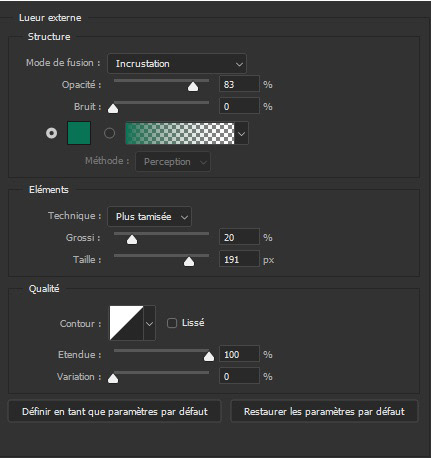This screenshot has height=458, width=431.
Task: Open the Mode de fusion dropdown
Action: click(x=177, y=63)
